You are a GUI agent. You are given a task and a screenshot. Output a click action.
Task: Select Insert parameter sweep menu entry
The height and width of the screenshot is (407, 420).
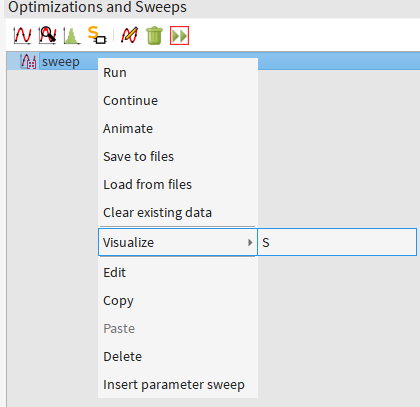tap(178, 385)
